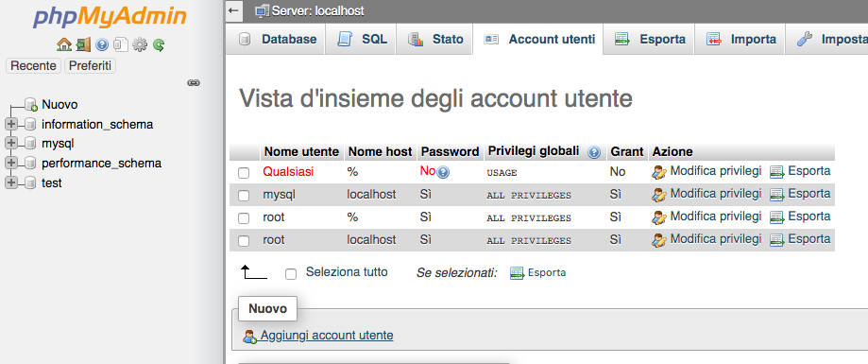The width and height of the screenshot is (868, 364).
Task: Click Server: localhost breadcrumb link
Action: [318, 11]
